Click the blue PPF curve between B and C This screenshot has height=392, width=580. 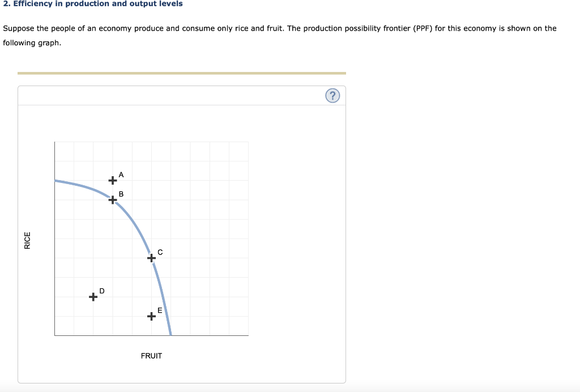(135, 224)
